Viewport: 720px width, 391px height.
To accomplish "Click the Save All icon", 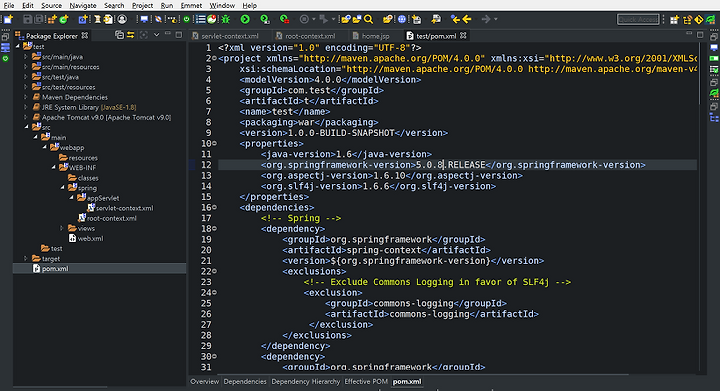I will 39,19.
